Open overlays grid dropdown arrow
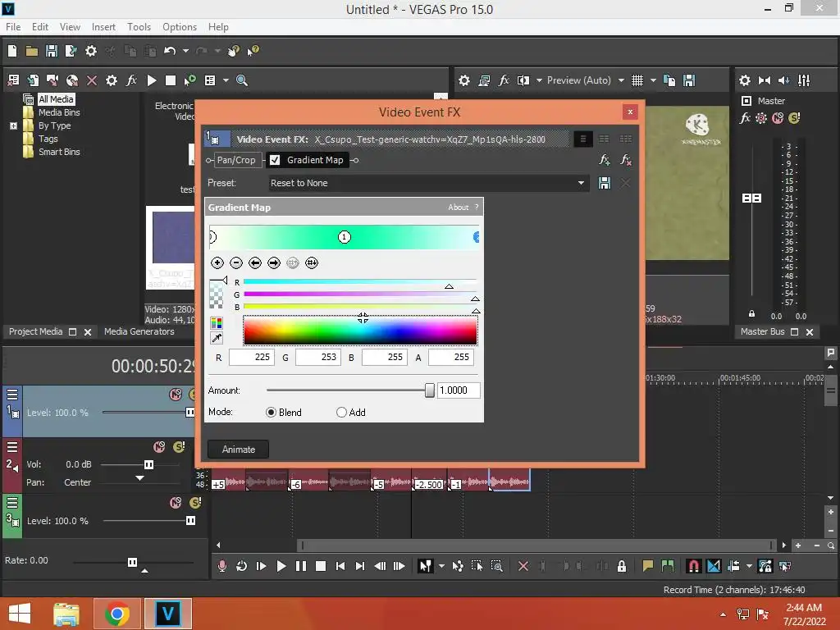 click(653, 80)
